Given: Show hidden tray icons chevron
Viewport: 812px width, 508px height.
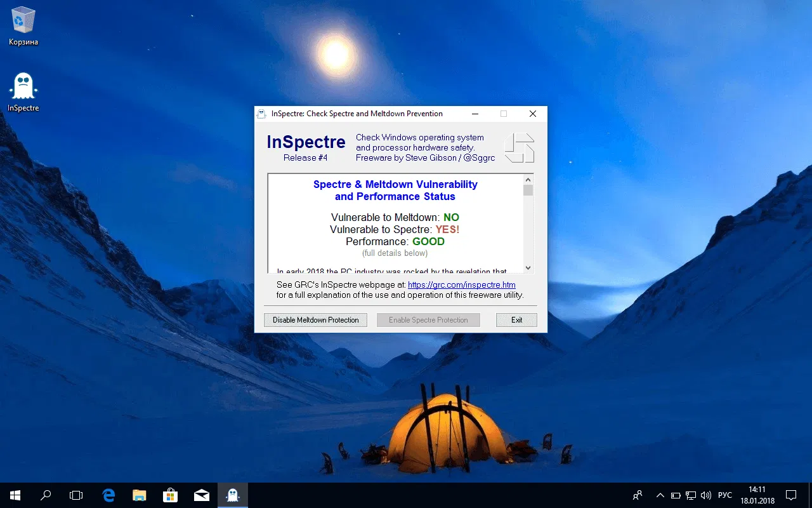Looking at the screenshot, I should 660,495.
